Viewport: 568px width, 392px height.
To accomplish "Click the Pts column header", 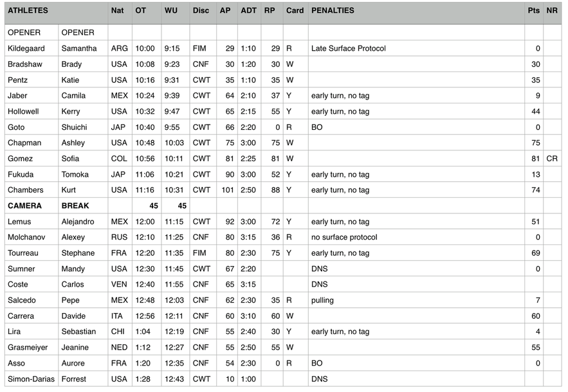I will click(x=533, y=11).
